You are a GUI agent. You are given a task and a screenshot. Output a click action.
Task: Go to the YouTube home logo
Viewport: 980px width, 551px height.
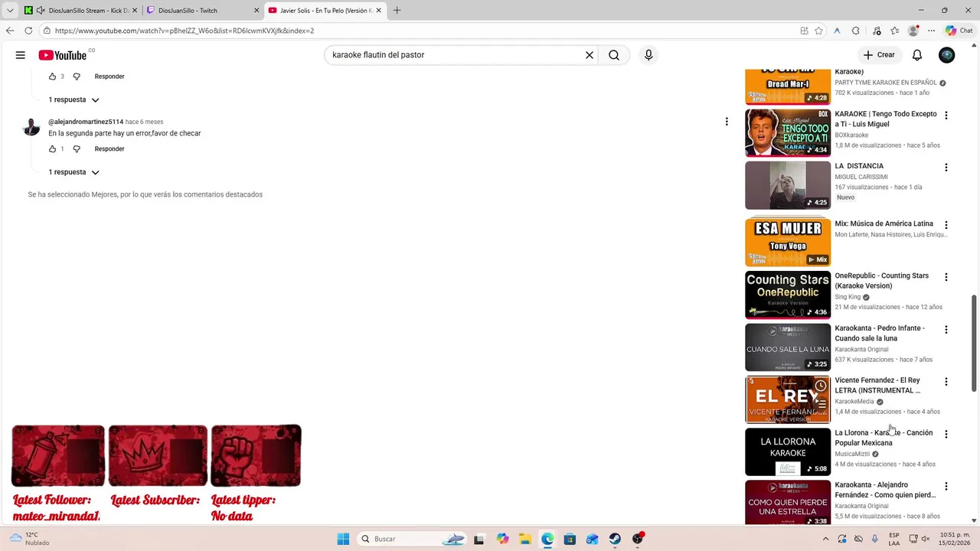click(x=63, y=55)
